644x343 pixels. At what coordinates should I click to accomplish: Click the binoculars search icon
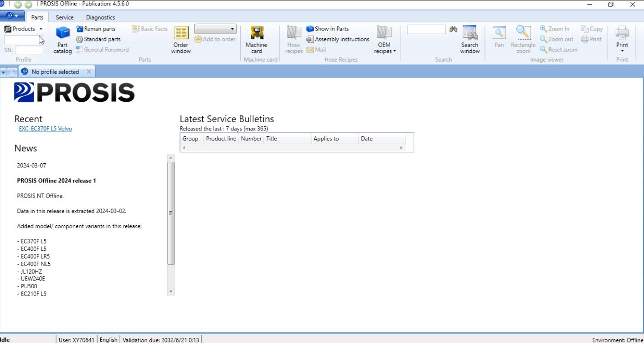tap(453, 29)
